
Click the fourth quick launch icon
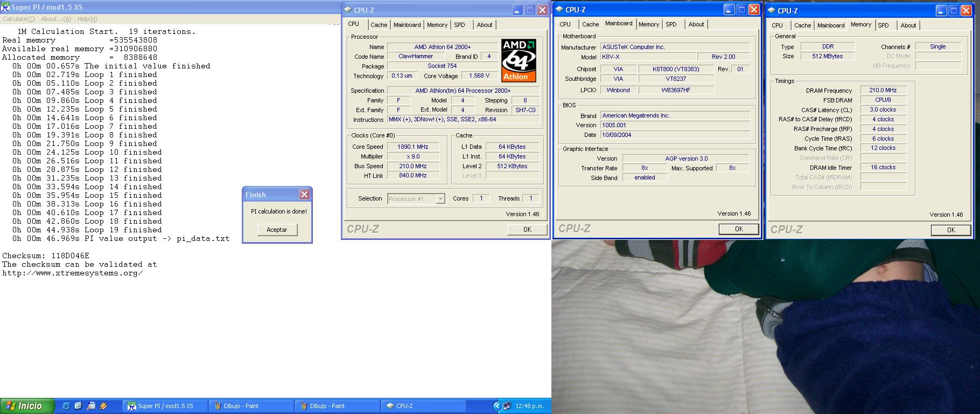tap(103, 406)
